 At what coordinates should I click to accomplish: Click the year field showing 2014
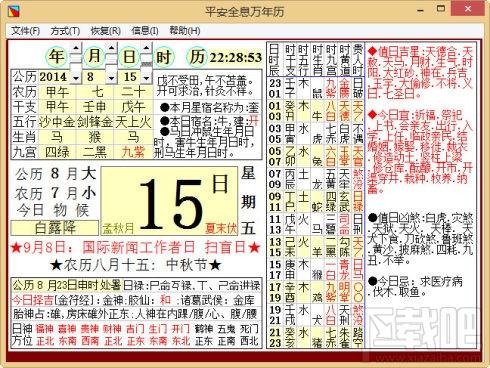coord(55,77)
